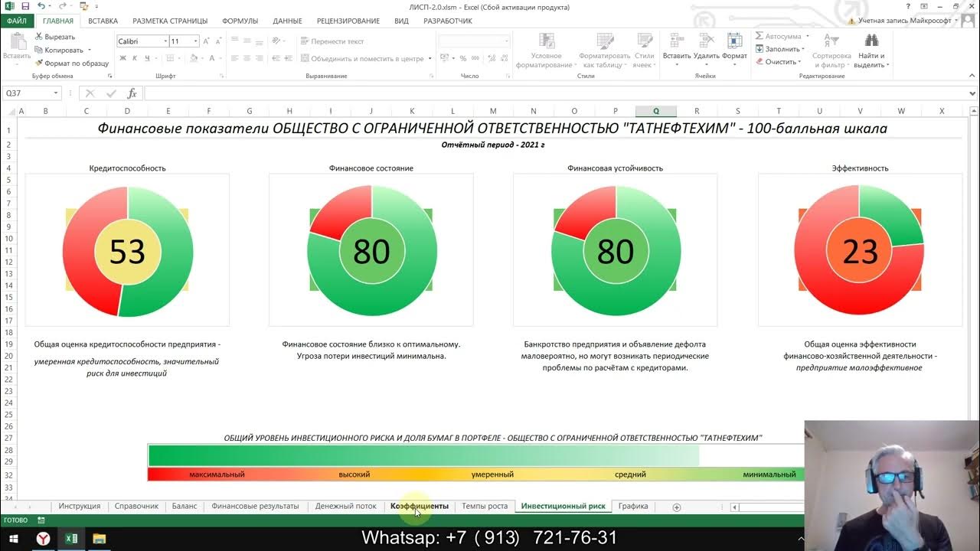Copy selection with Копировать

click(x=60, y=50)
